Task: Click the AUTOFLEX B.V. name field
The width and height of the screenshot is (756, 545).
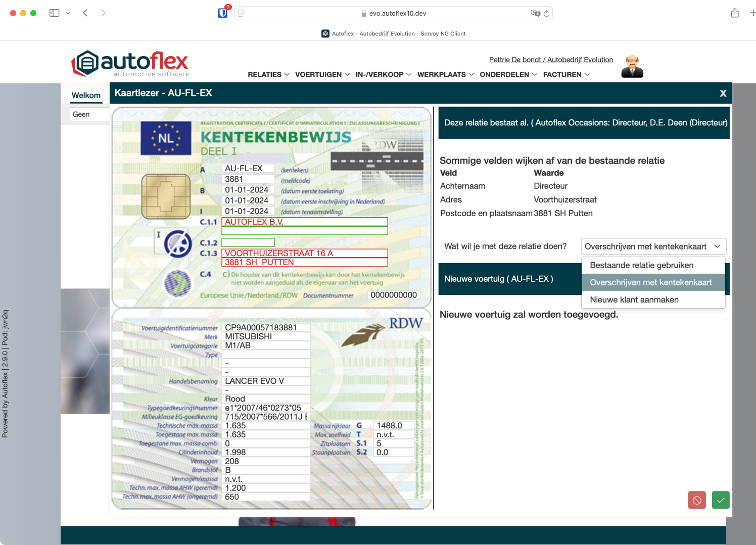Action: (305, 222)
